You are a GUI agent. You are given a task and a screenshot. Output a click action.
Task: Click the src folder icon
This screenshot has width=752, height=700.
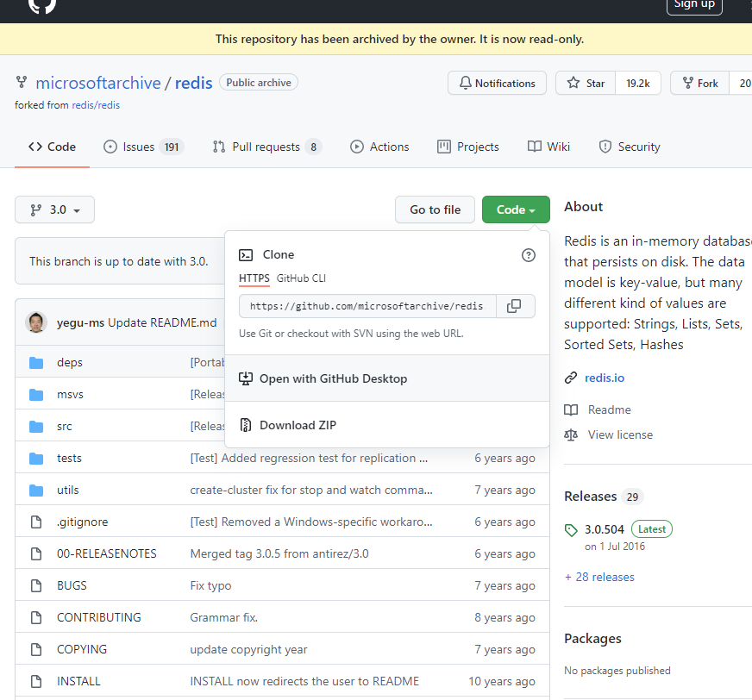pyautogui.click(x=36, y=426)
